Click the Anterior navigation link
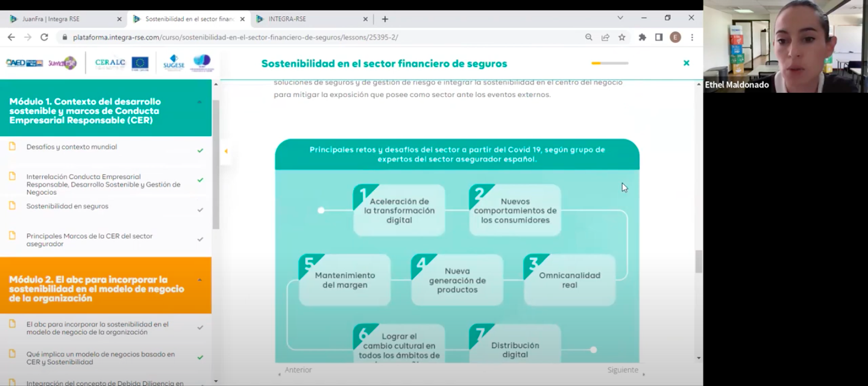 299,369
